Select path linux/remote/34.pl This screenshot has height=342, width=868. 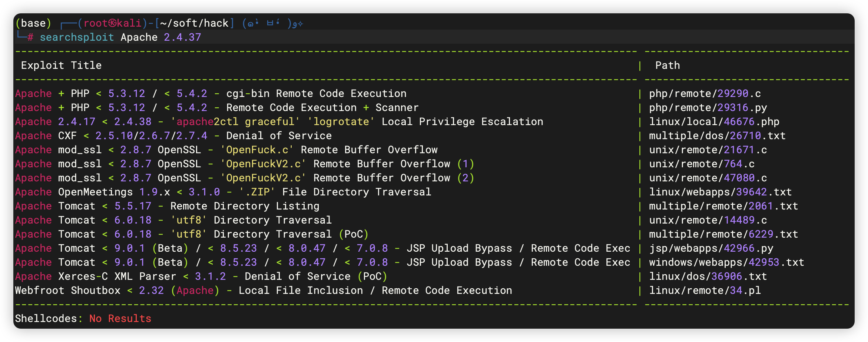point(705,291)
